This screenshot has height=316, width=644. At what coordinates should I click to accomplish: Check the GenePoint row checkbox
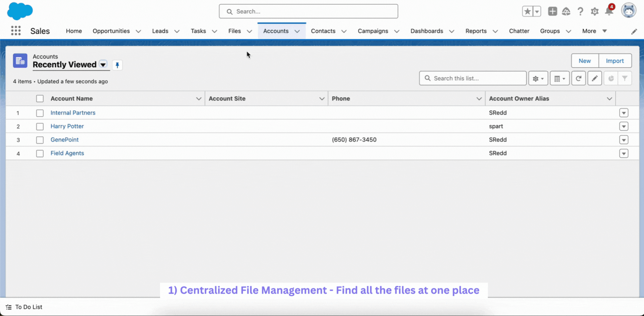click(40, 140)
